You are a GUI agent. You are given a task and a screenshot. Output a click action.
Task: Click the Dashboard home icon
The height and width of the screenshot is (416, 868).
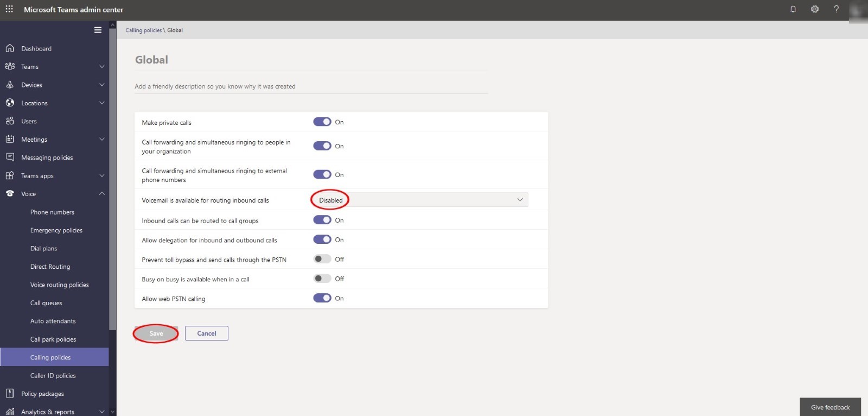pos(10,48)
